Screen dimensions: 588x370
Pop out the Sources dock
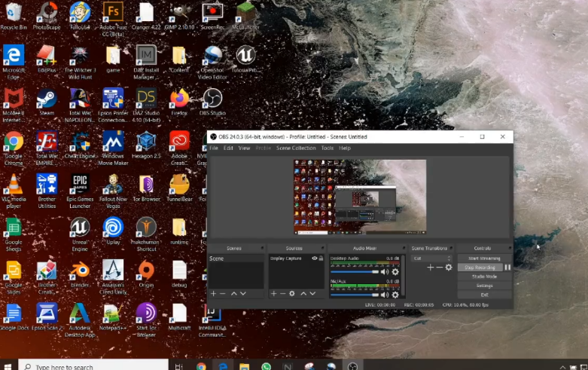point(322,248)
